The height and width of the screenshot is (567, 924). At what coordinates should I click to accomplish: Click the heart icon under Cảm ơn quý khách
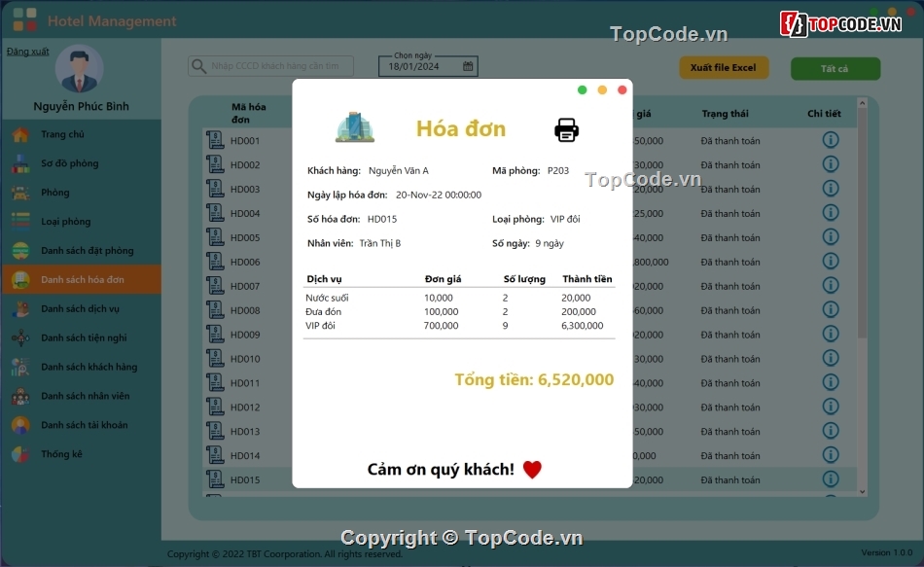click(531, 468)
